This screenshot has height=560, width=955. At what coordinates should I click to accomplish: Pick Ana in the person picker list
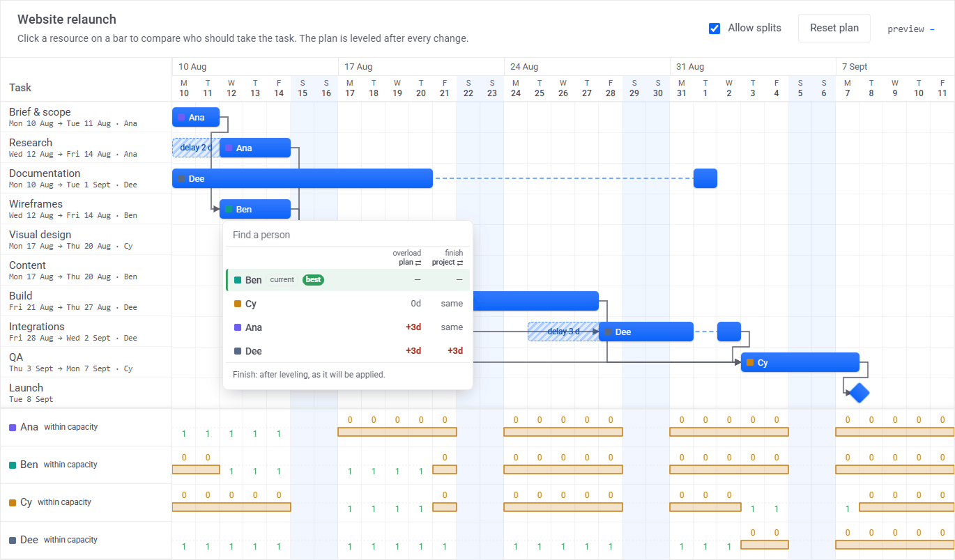click(348, 327)
